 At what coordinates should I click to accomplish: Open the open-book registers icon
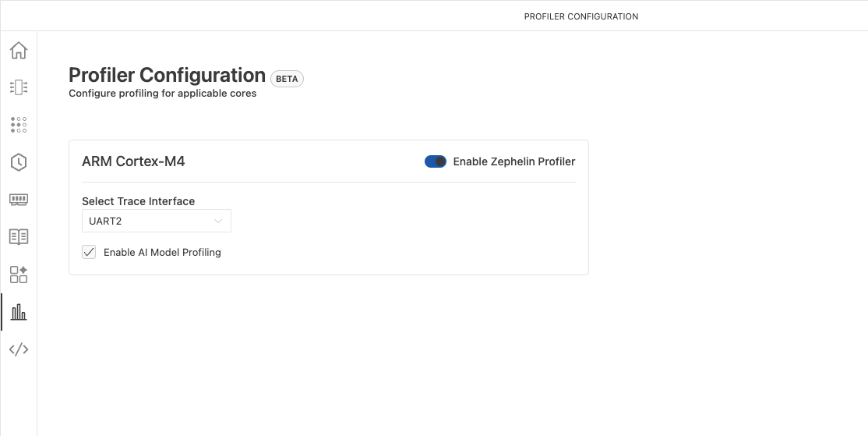pos(19,236)
